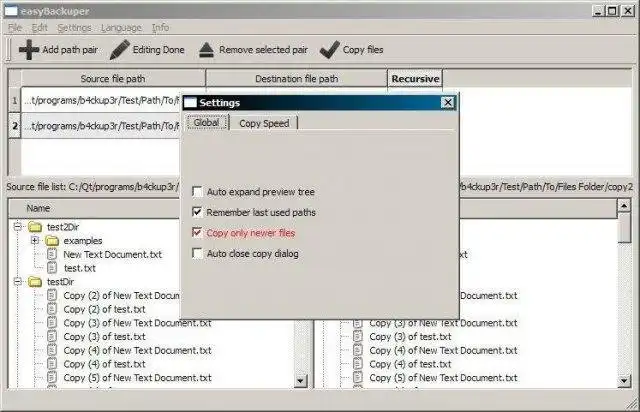Close the Settings dialog
Image resolution: width=640 pixels, height=412 pixels.
pyautogui.click(x=448, y=102)
